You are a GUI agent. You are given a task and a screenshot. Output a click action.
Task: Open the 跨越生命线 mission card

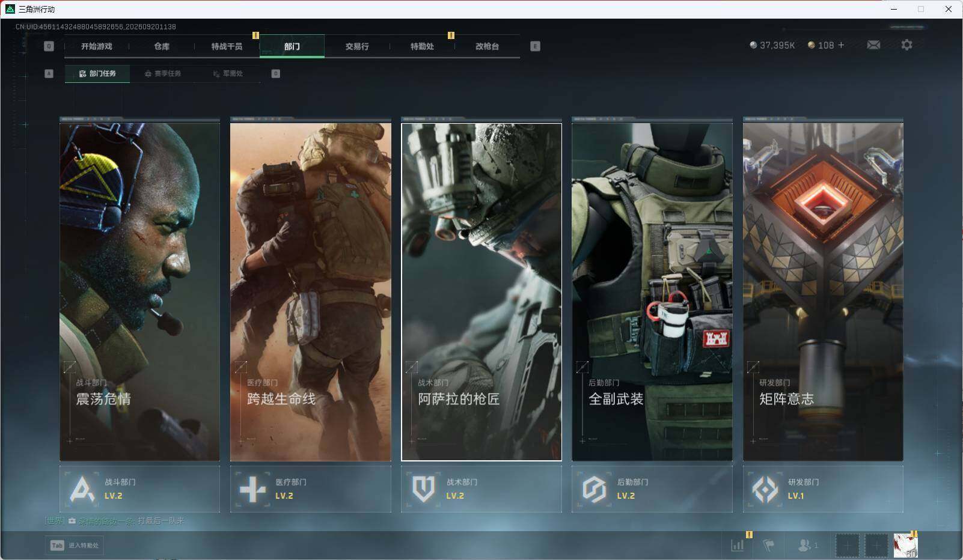(311, 292)
